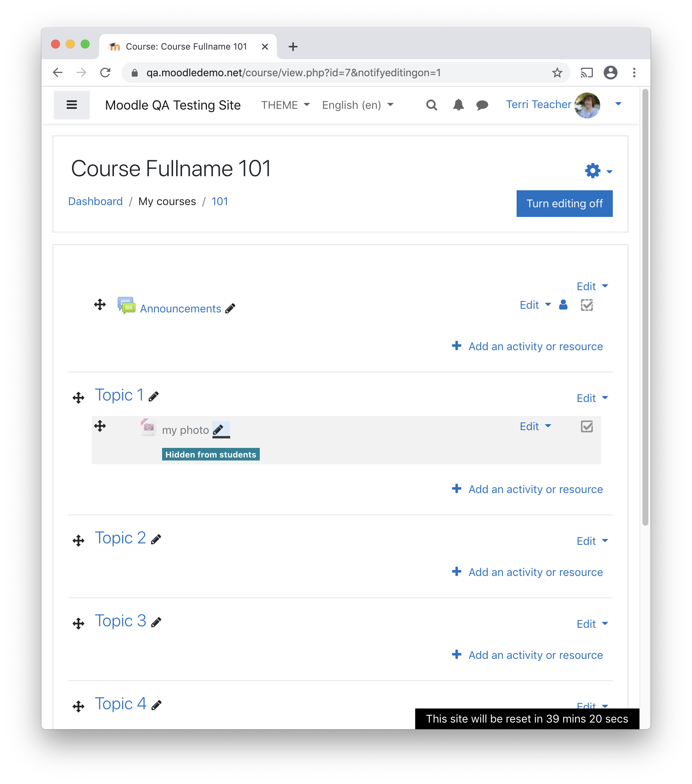Bookmark the page with the star icon
Screen dimensions: 692x784
[557, 73]
